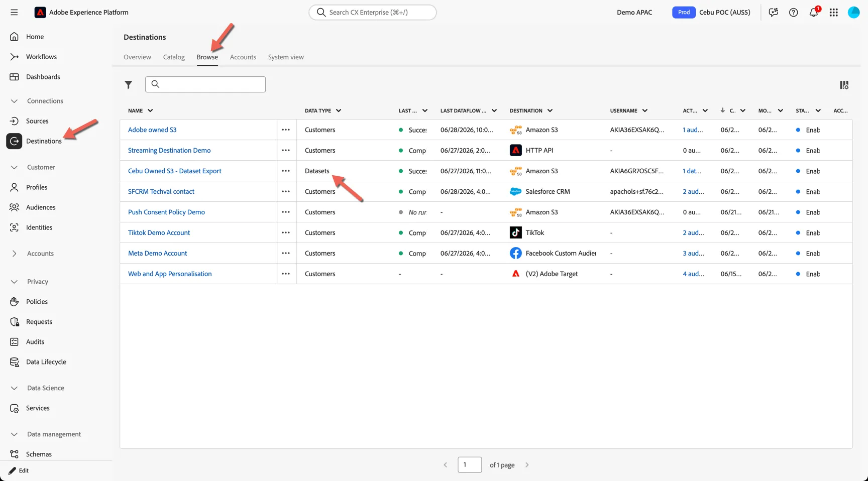Open the hamburger navigation menu

pyautogui.click(x=14, y=13)
